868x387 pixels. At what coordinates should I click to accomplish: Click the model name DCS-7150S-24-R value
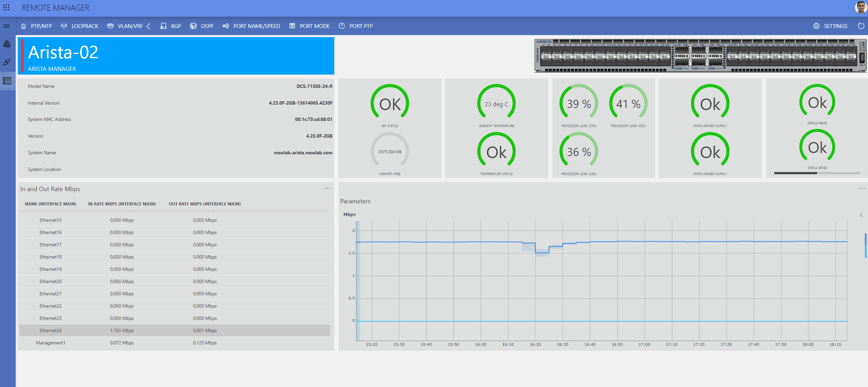point(314,86)
